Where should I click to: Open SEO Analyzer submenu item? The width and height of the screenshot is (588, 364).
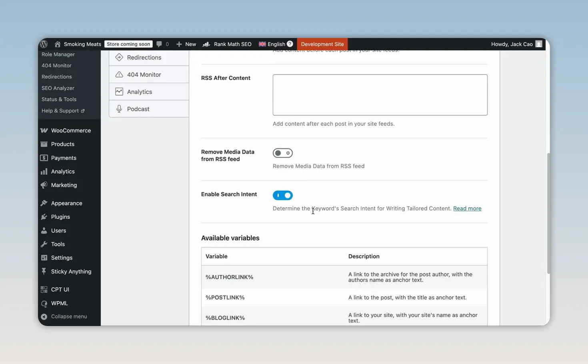click(58, 88)
